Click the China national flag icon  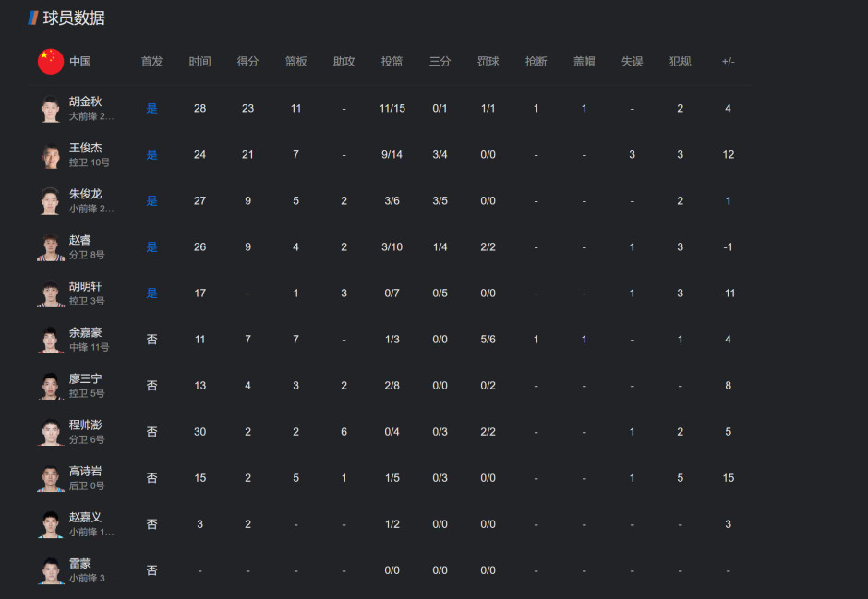coord(51,62)
